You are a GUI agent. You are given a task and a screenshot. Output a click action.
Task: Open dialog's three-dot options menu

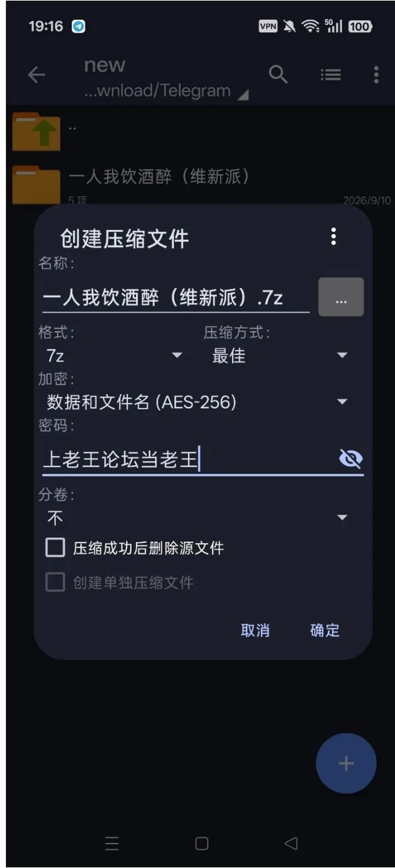pos(334,237)
